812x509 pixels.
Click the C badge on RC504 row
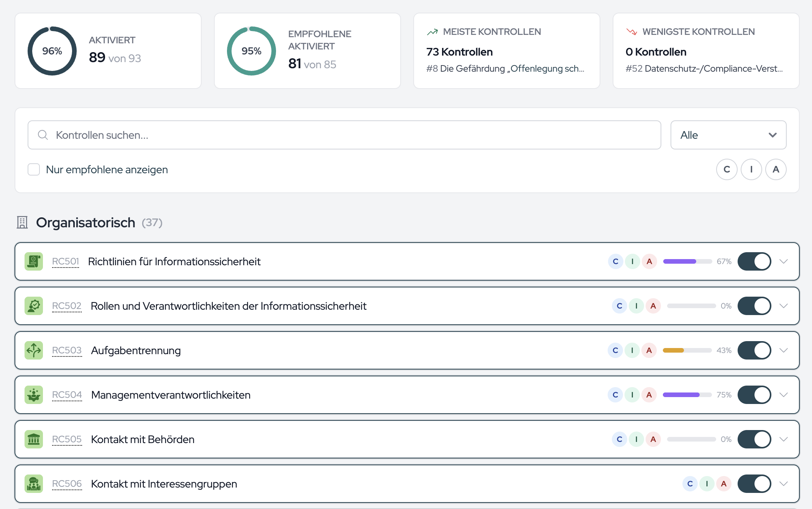click(x=615, y=395)
